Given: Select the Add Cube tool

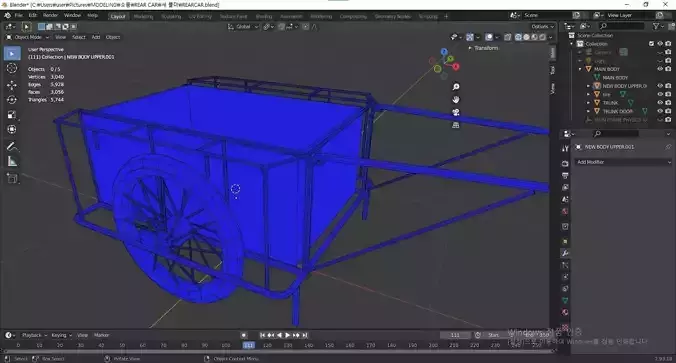Looking at the screenshot, I should [12, 178].
